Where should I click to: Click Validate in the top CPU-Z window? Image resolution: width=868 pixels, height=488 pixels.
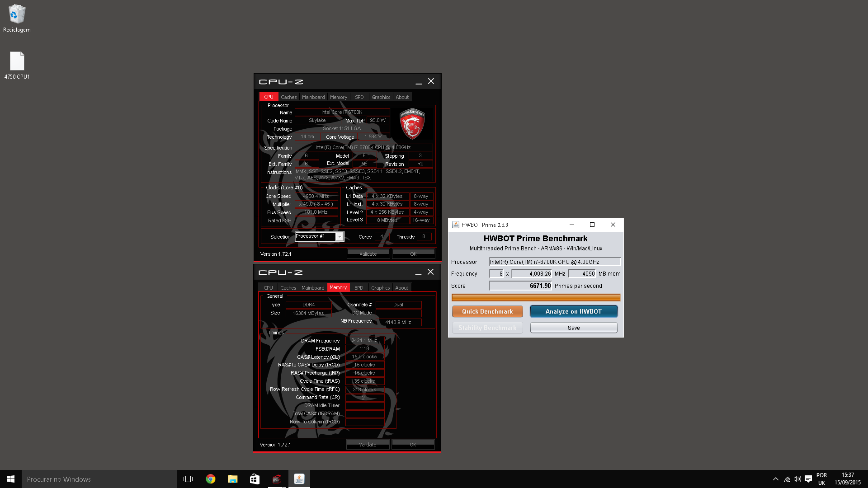[368, 254]
